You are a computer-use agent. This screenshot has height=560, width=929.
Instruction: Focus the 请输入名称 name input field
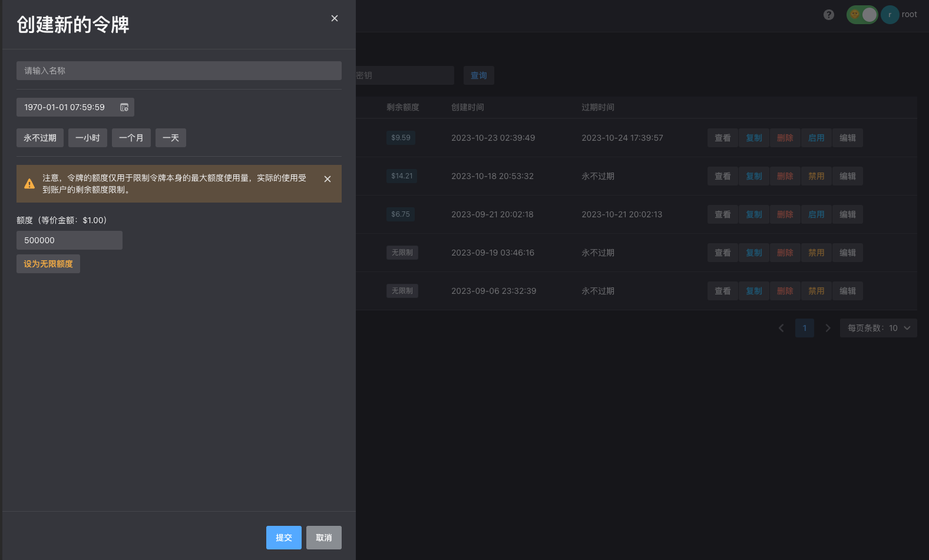click(x=179, y=71)
